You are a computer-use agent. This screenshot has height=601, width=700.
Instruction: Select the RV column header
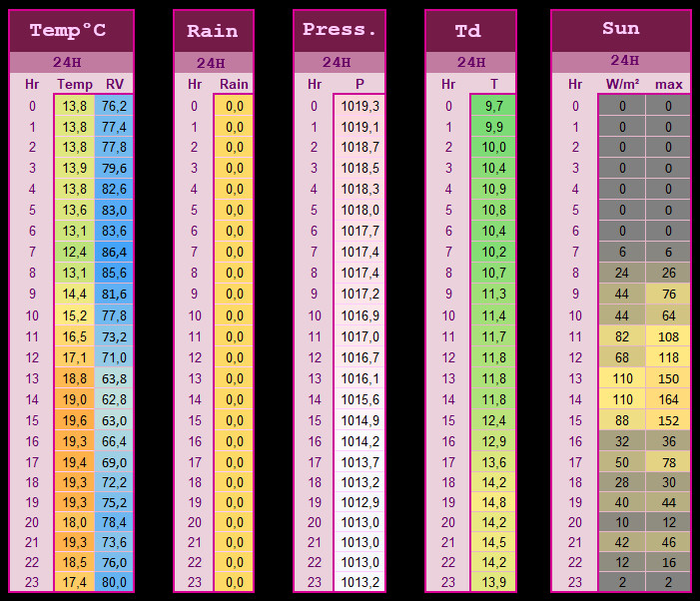(x=114, y=84)
